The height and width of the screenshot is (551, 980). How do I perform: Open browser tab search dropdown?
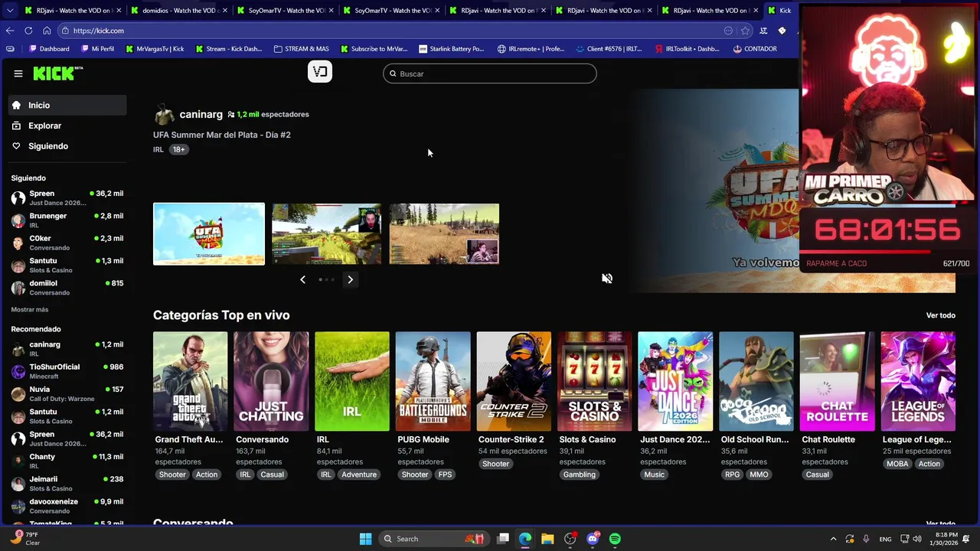[x=9, y=11]
